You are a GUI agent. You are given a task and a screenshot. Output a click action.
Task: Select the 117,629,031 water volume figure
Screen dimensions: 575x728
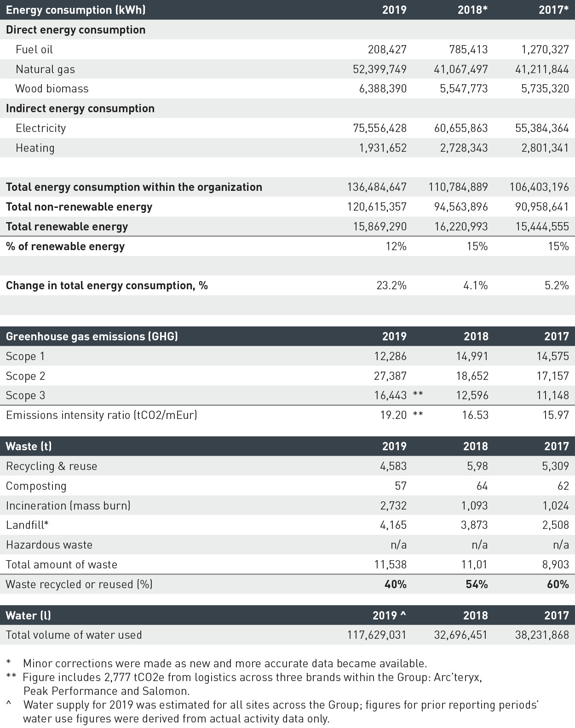tap(377, 635)
